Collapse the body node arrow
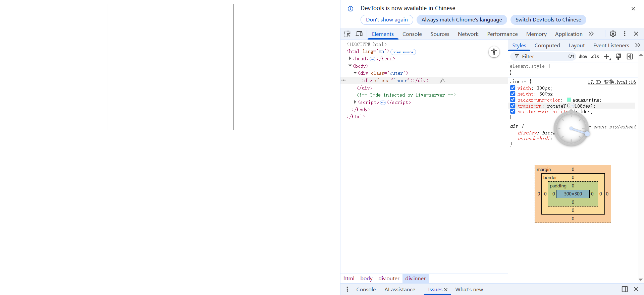 pyautogui.click(x=350, y=66)
